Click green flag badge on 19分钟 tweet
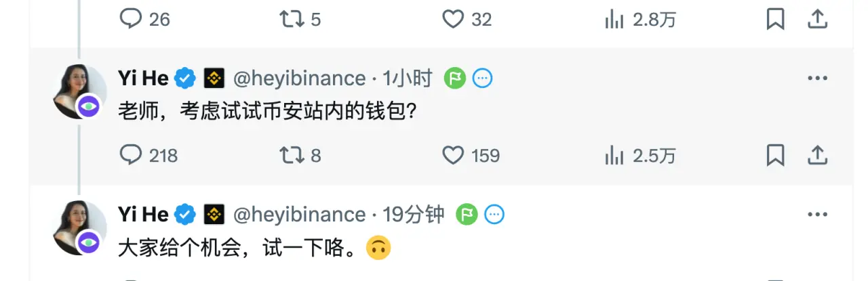This screenshot has height=281, width=868. pyautogui.click(x=467, y=215)
